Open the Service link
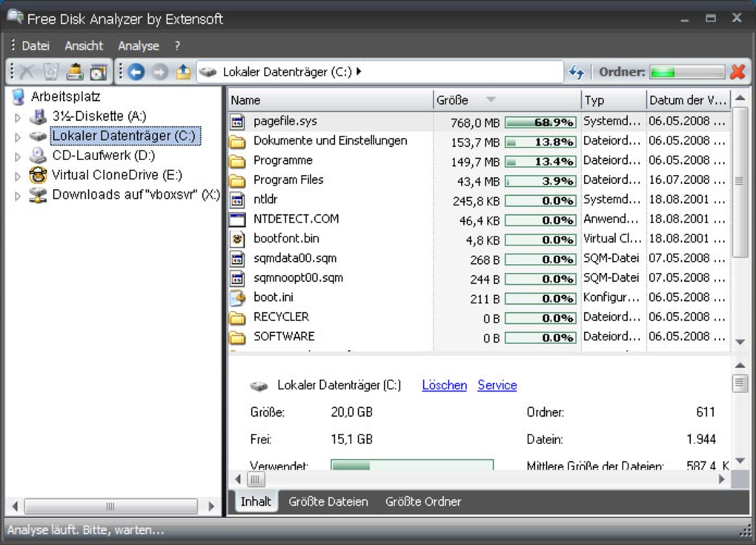This screenshot has height=545, width=756. [497, 385]
